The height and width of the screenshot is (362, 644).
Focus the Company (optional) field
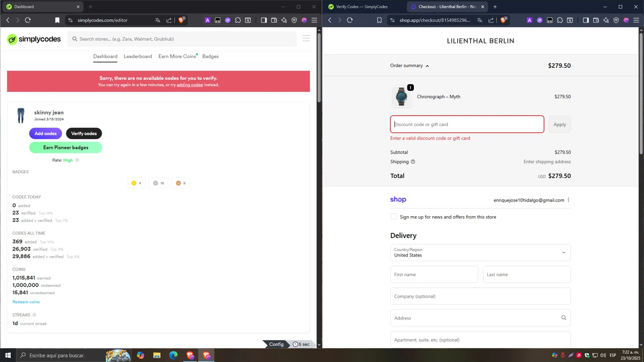point(480,296)
